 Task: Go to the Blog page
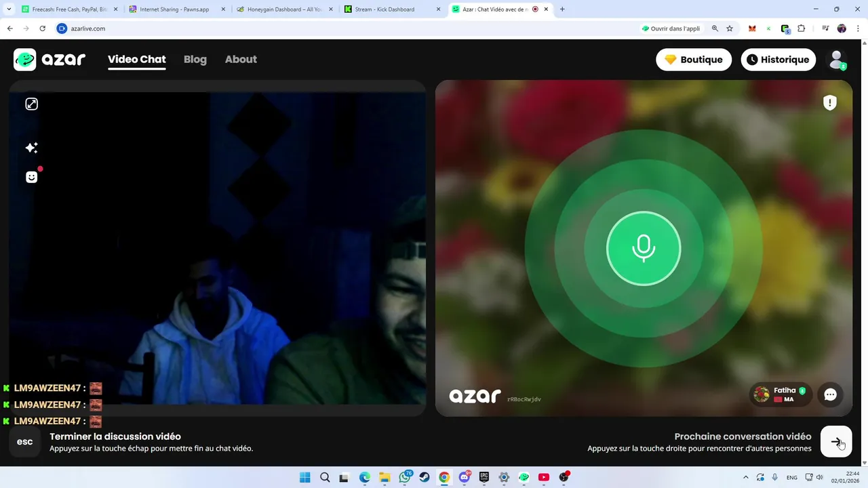195,60
